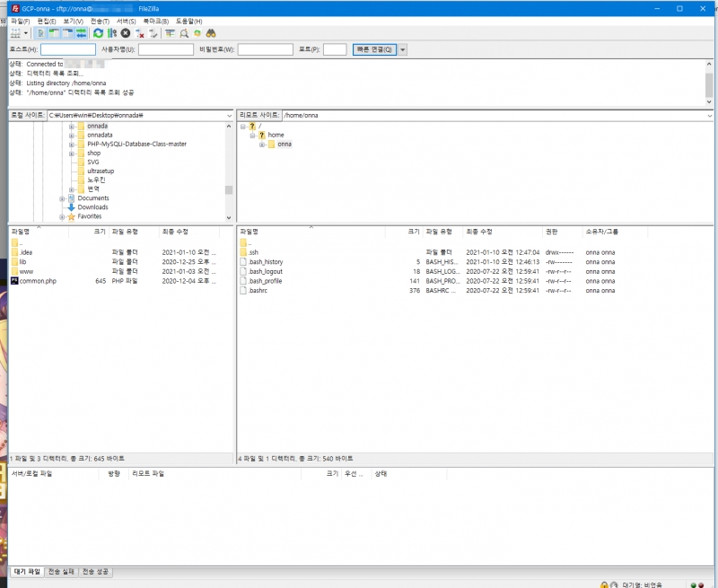Click the disconnect from server icon

pos(139,33)
